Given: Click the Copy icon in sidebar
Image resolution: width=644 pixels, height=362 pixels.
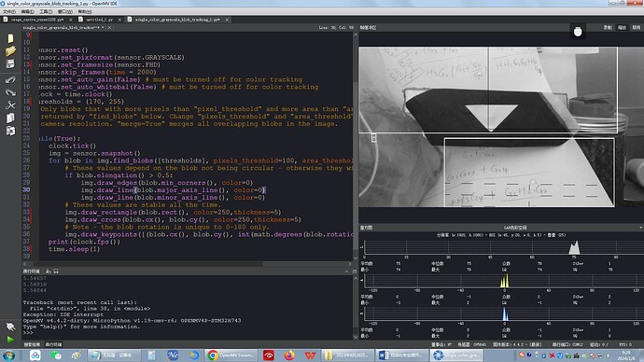Looking at the screenshot, I should [x=10, y=118].
